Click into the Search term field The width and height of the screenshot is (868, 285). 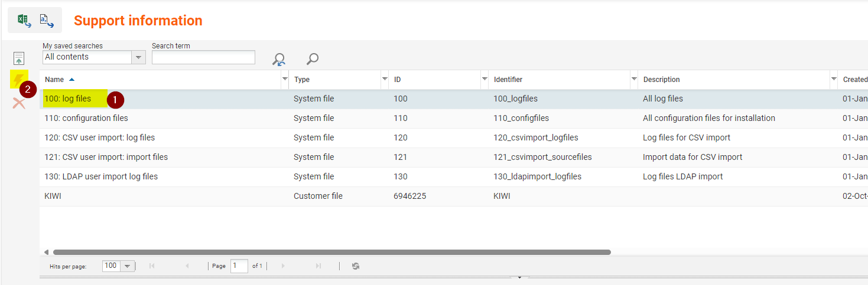pyautogui.click(x=203, y=57)
